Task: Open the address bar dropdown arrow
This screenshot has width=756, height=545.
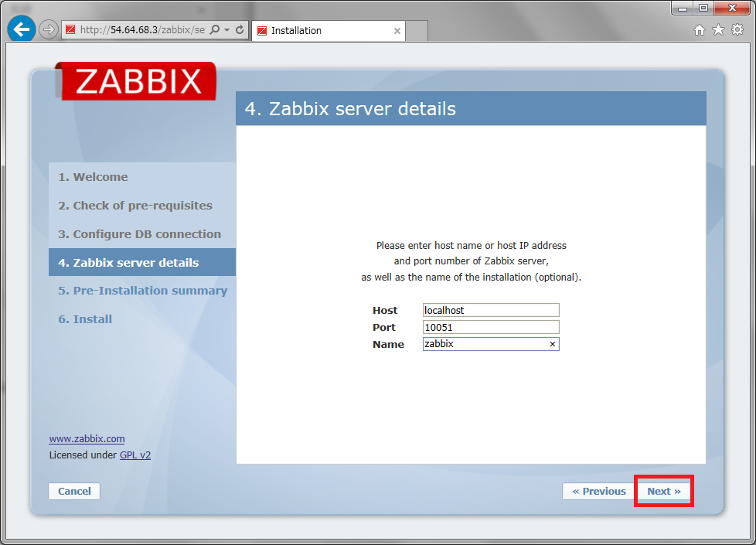Action: 226,30
